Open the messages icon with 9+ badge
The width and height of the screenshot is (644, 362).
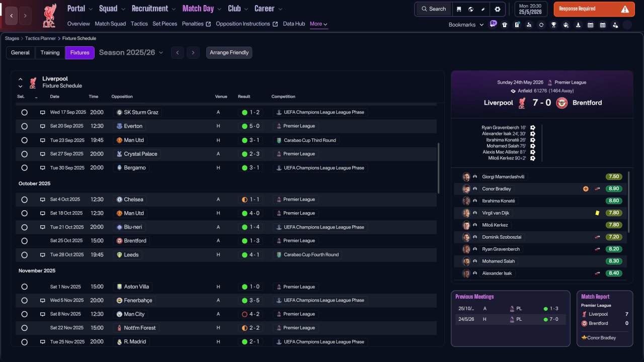click(x=493, y=24)
